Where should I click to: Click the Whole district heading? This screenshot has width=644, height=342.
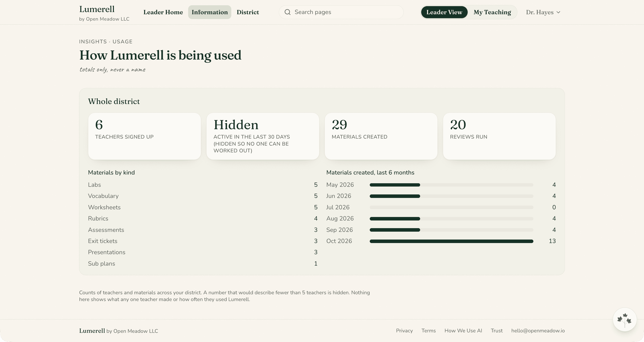tap(114, 101)
